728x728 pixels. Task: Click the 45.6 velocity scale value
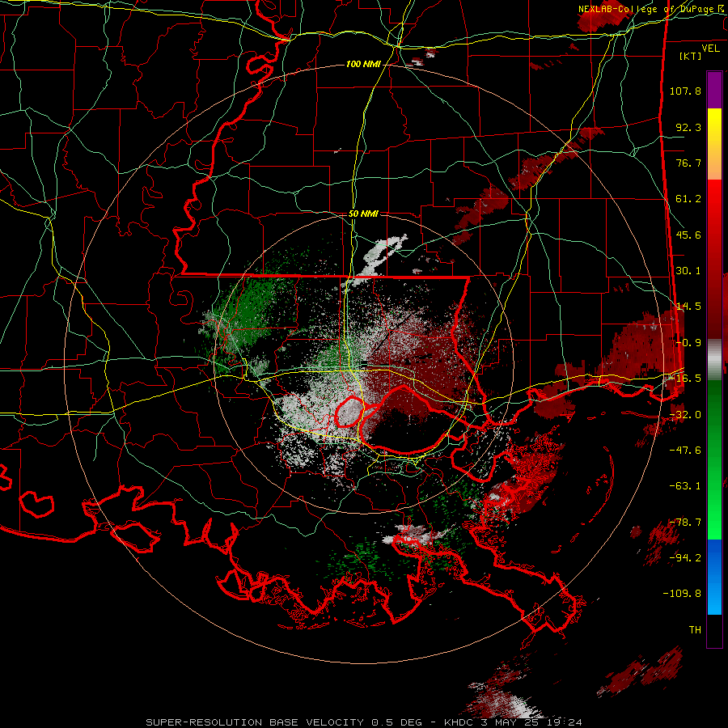(688, 235)
